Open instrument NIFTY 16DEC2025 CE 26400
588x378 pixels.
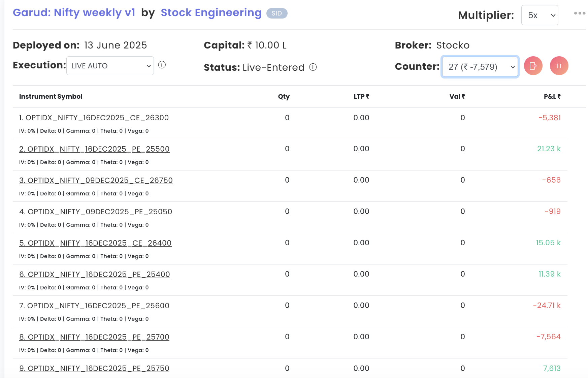[x=95, y=243]
